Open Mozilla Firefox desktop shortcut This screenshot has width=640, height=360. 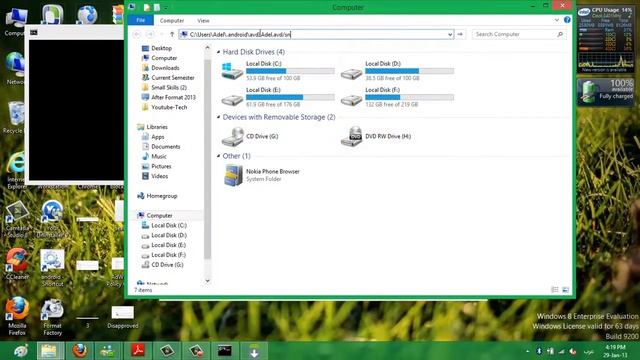click(17, 316)
